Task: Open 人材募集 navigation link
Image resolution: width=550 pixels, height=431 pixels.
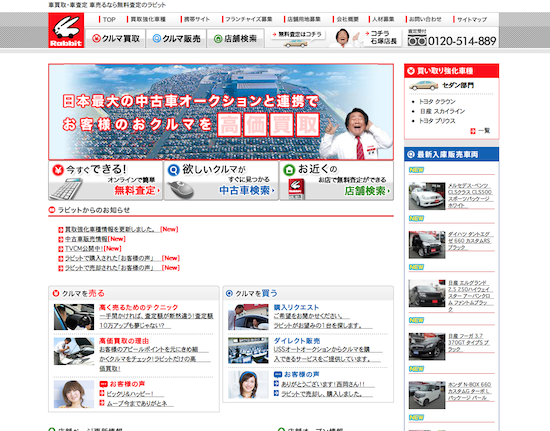Action: [x=383, y=20]
